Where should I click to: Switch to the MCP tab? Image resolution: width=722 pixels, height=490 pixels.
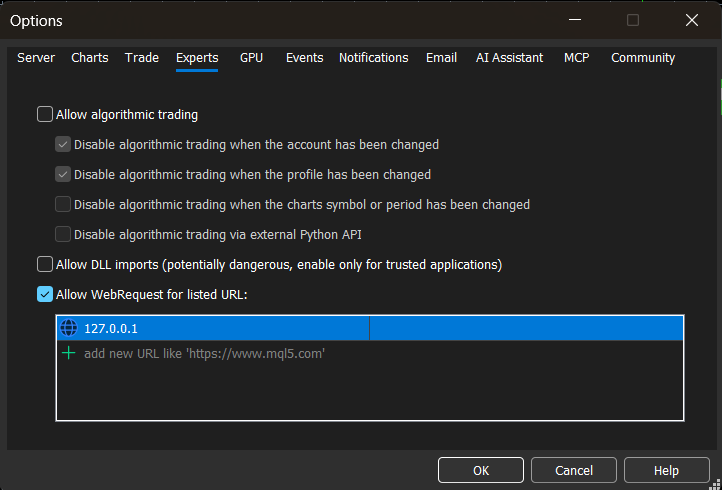pyautogui.click(x=576, y=58)
